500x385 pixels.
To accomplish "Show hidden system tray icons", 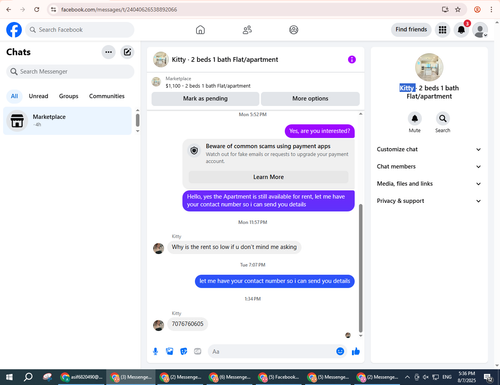I will pos(407,377).
